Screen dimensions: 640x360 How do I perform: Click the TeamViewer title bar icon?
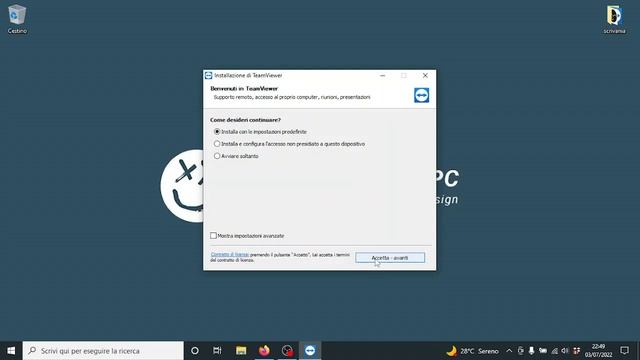click(209, 76)
